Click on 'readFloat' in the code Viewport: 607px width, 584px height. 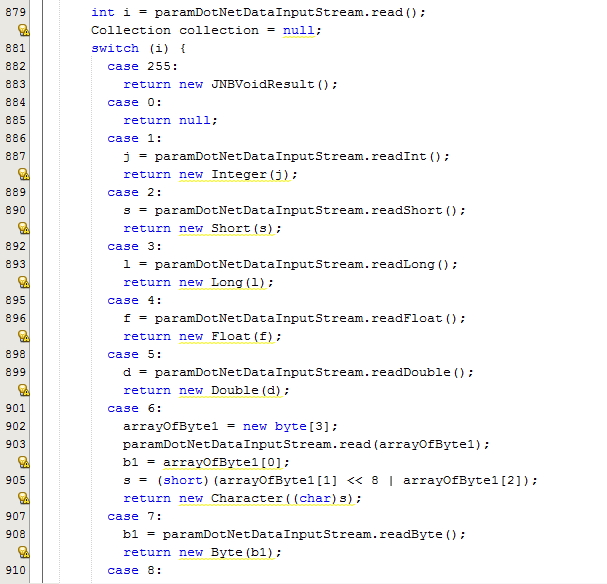(x=407, y=318)
